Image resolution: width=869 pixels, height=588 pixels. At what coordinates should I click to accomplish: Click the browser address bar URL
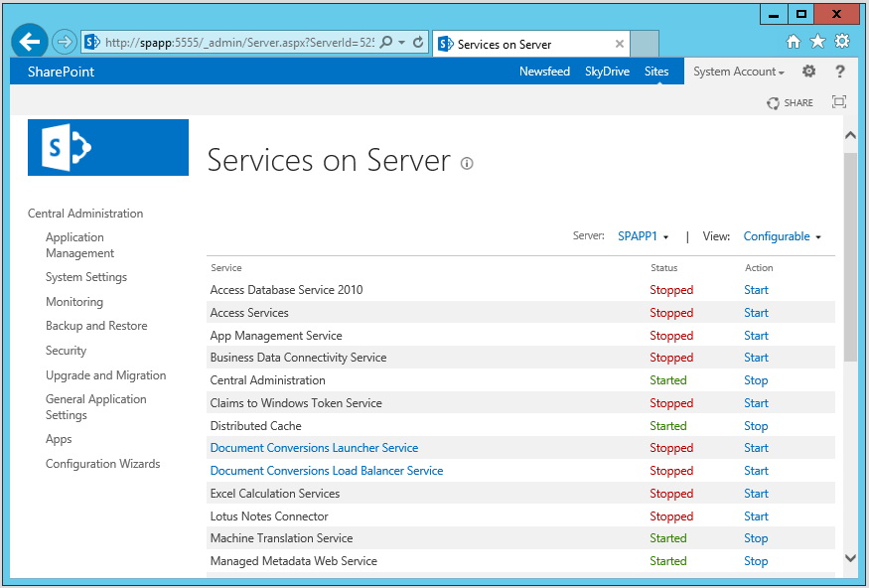tap(239, 42)
